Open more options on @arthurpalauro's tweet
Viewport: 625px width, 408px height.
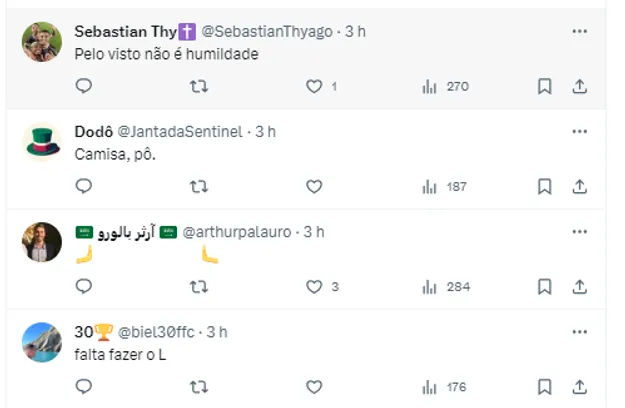click(x=579, y=231)
